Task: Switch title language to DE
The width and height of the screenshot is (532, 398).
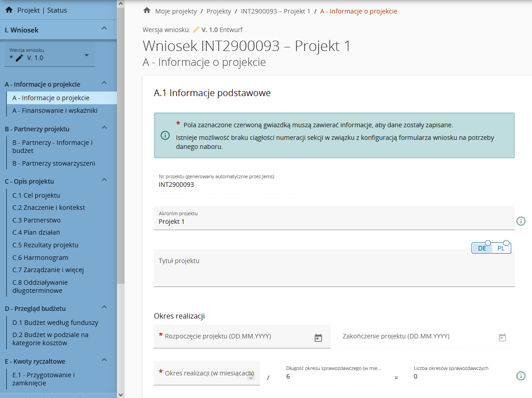Action: click(482, 248)
